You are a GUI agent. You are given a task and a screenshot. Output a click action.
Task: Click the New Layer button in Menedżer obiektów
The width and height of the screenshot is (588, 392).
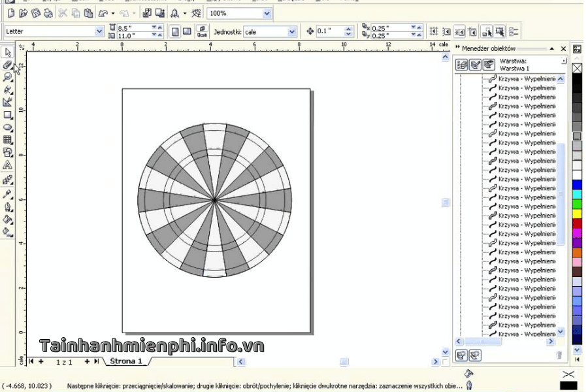(461, 355)
